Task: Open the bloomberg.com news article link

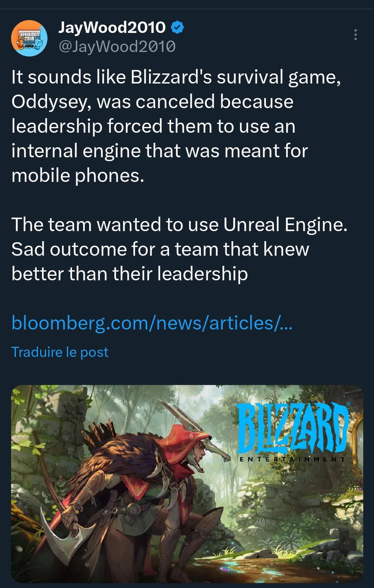Action: 152,323
